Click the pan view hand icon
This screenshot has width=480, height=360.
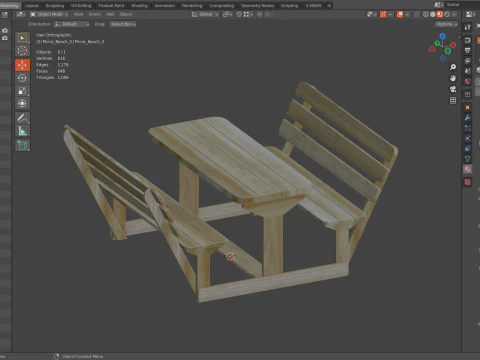click(x=453, y=78)
